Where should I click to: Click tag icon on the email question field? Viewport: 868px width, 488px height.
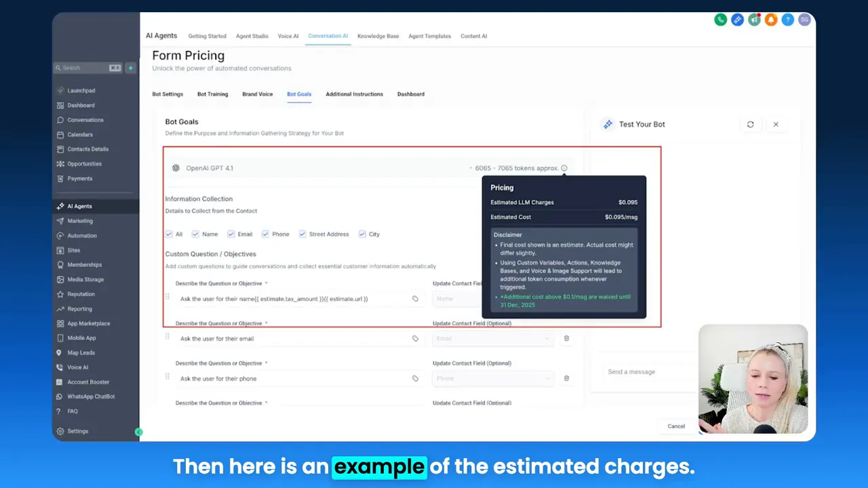click(x=415, y=339)
